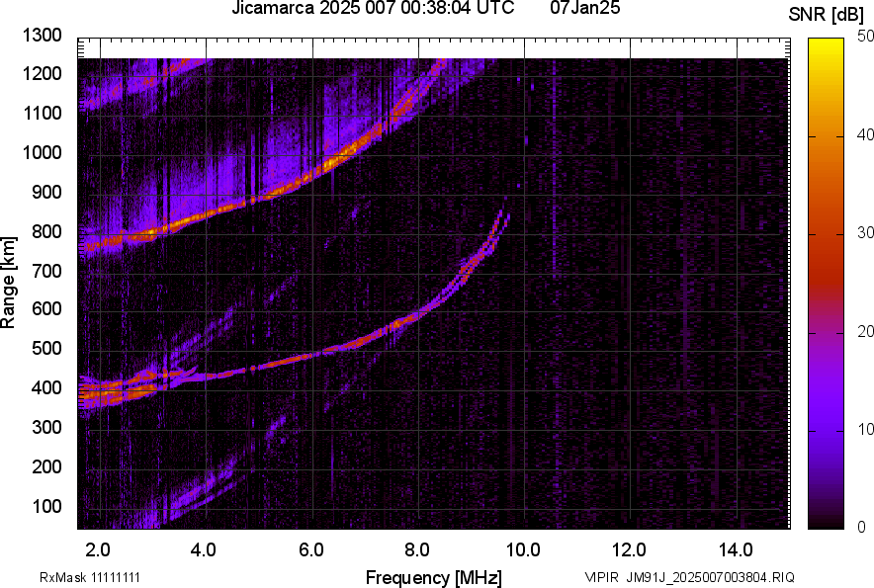This screenshot has width=874, height=588.
Task: Click the 4.0 frequency tick label
Action: (204, 550)
